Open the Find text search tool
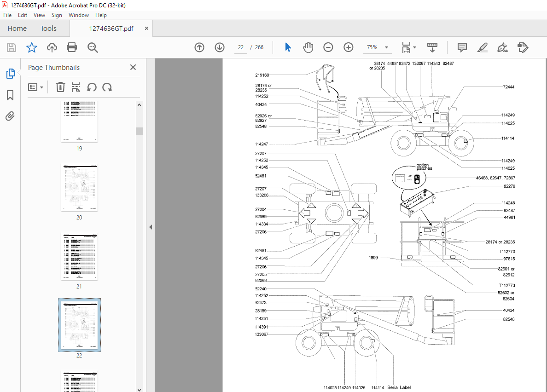 coord(93,47)
